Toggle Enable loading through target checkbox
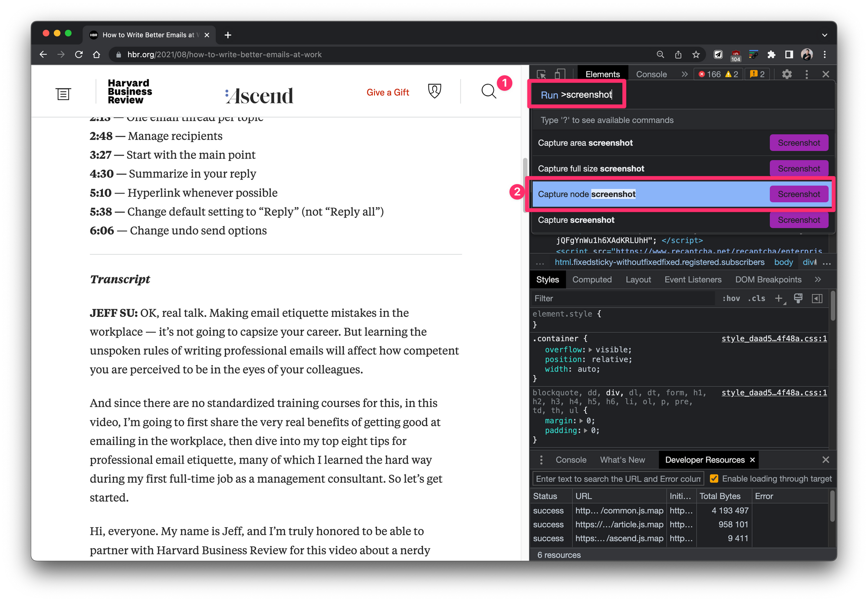 (x=714, y=478)
